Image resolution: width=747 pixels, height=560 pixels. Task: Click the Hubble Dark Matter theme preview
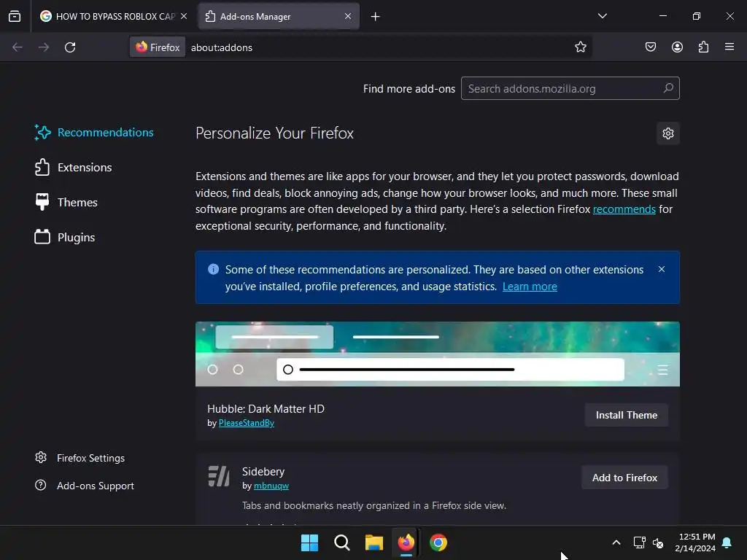tap(438, 354)
